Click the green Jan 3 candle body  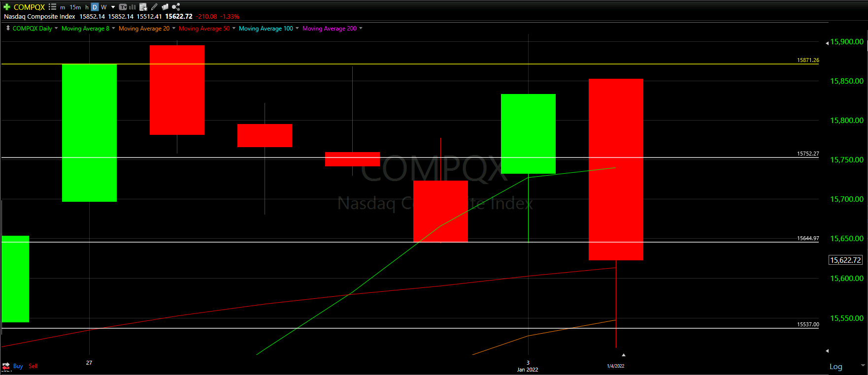(x=528, y=134)
